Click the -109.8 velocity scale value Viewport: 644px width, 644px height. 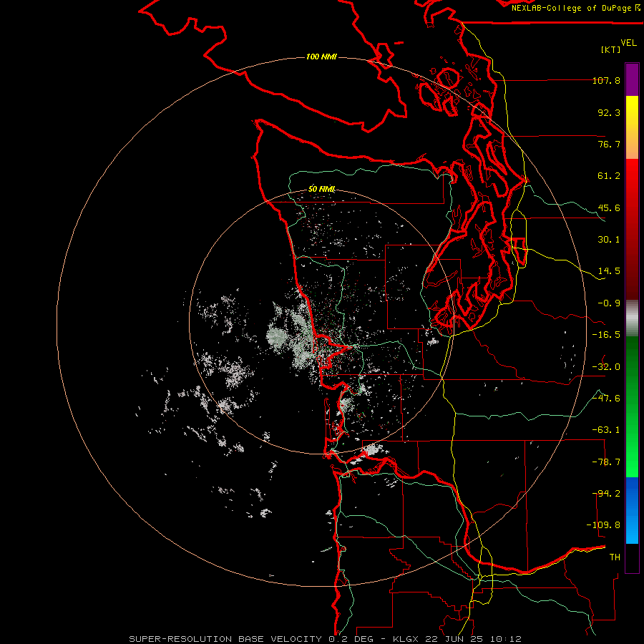coord(603,525)
